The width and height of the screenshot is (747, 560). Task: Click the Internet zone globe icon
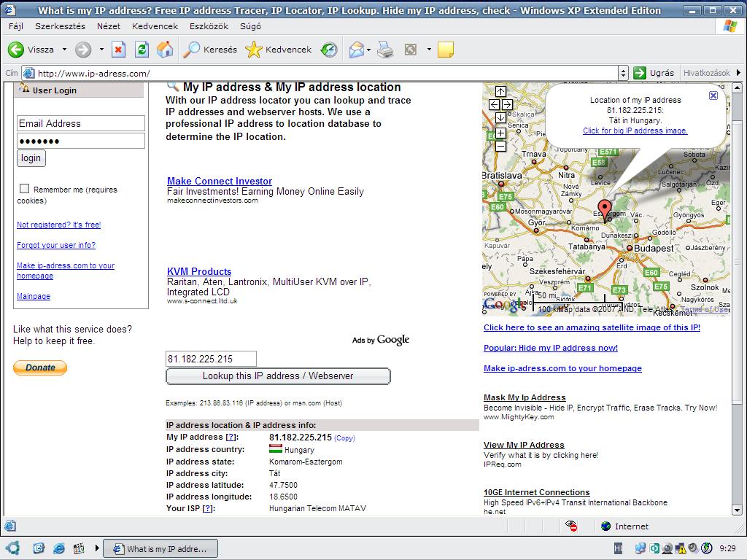(606, 526)
